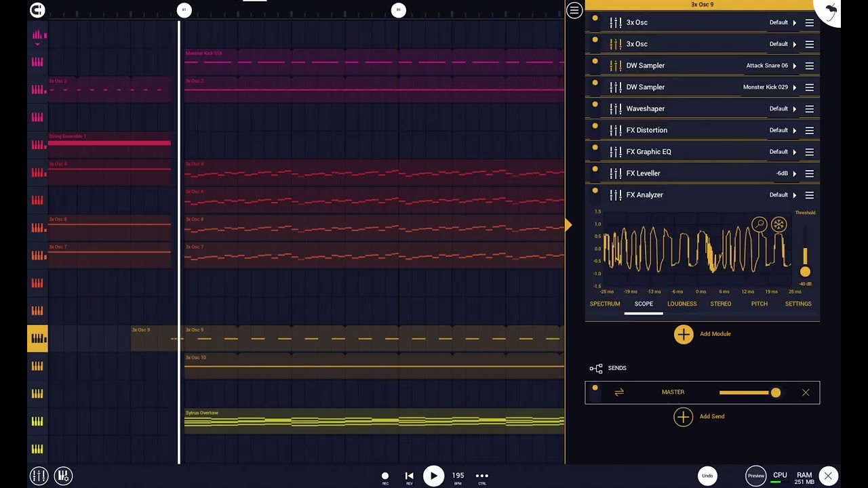Click the REV rewind button
Viewport: 868px width, 488px height.
(x=409, y=476)
